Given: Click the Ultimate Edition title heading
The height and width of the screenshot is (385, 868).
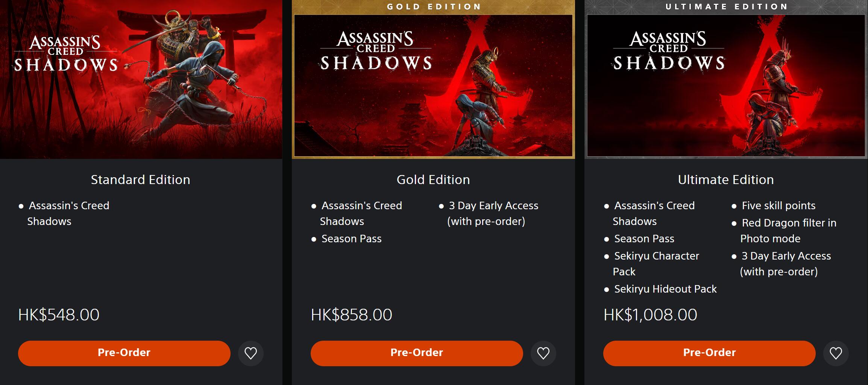Looking at the screenshot, I should click(726, 180).
